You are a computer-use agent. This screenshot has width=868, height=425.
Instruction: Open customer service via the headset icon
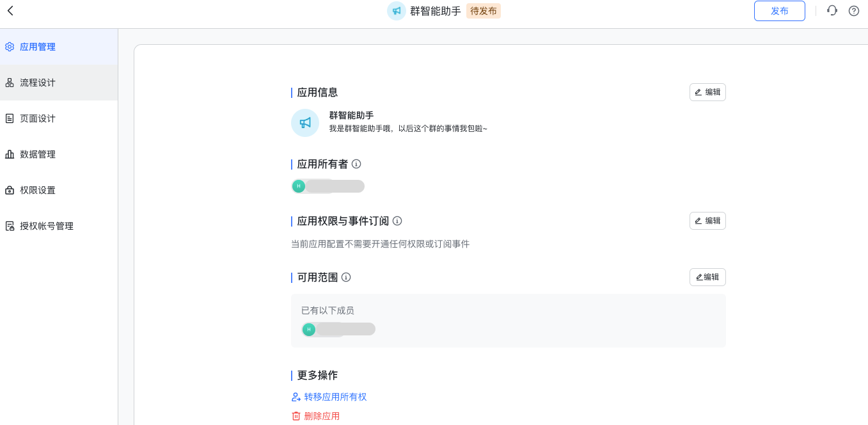pyautogui.click(x=832, y=10)
